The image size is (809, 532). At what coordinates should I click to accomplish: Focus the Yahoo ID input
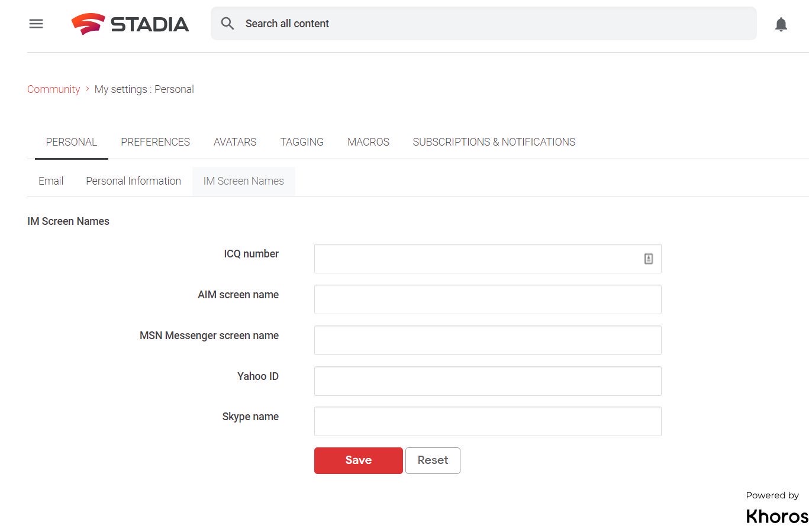(487, 381)
